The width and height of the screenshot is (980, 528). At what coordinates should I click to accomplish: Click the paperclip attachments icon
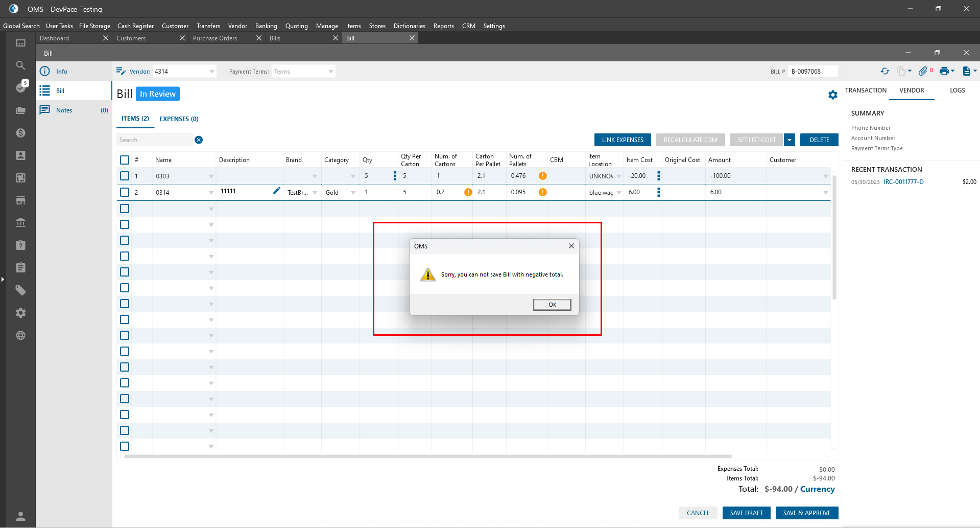[x=923, y=71]
